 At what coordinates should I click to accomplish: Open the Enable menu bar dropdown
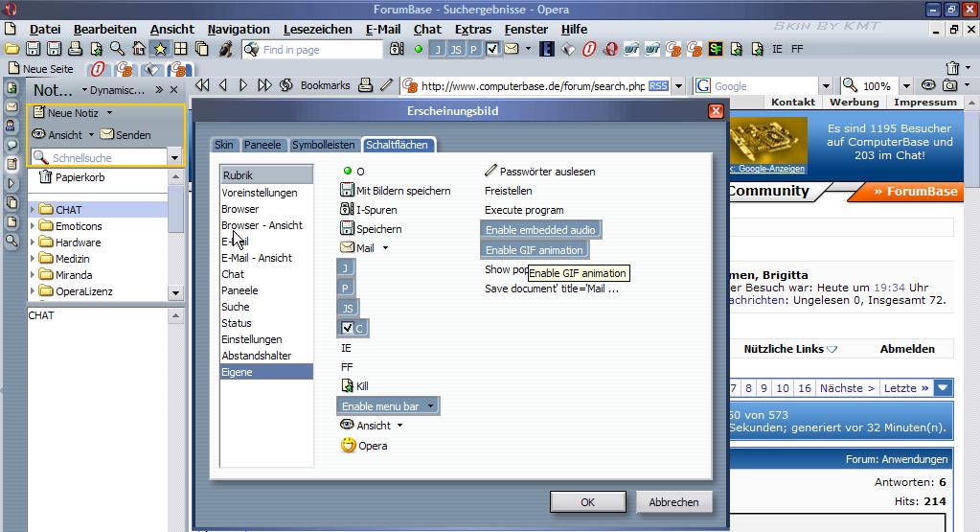431,406
